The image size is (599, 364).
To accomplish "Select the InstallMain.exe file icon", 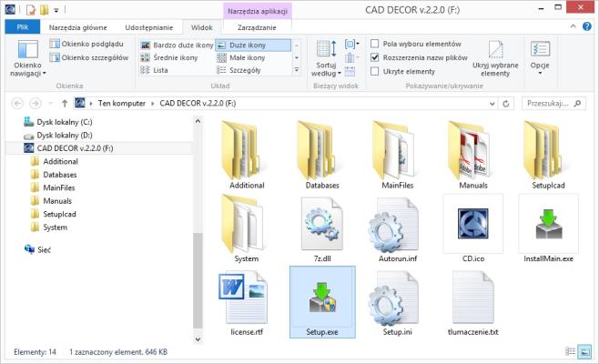I will click(x=549, y=224).
